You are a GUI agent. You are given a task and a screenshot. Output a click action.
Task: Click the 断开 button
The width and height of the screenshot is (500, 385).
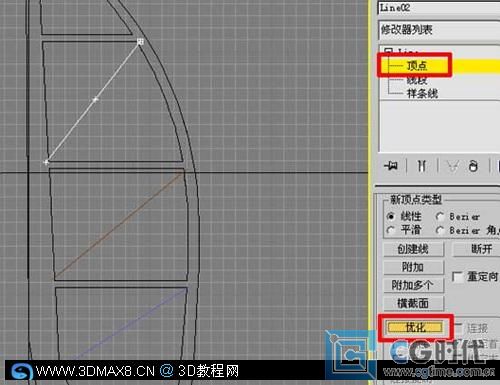pos(477,249)
